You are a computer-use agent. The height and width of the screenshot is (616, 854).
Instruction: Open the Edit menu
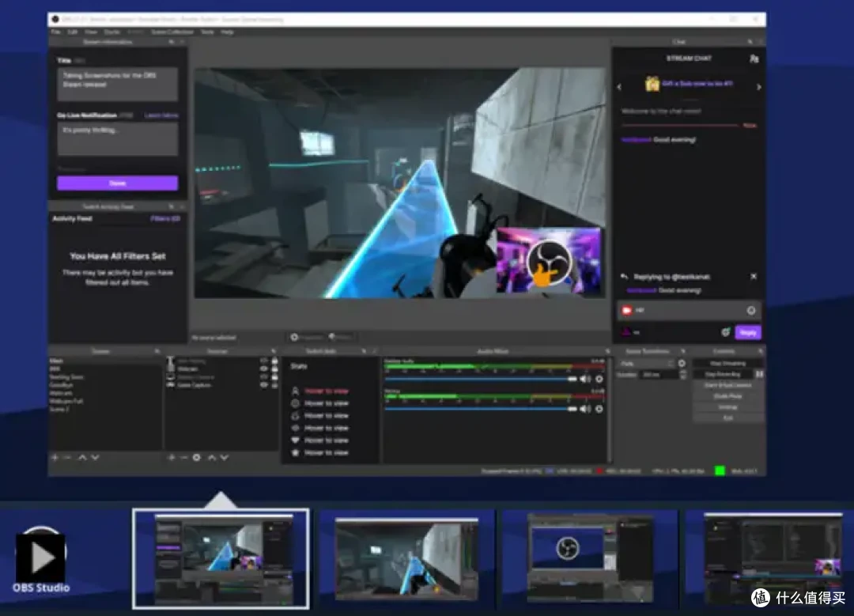[73, 32]
